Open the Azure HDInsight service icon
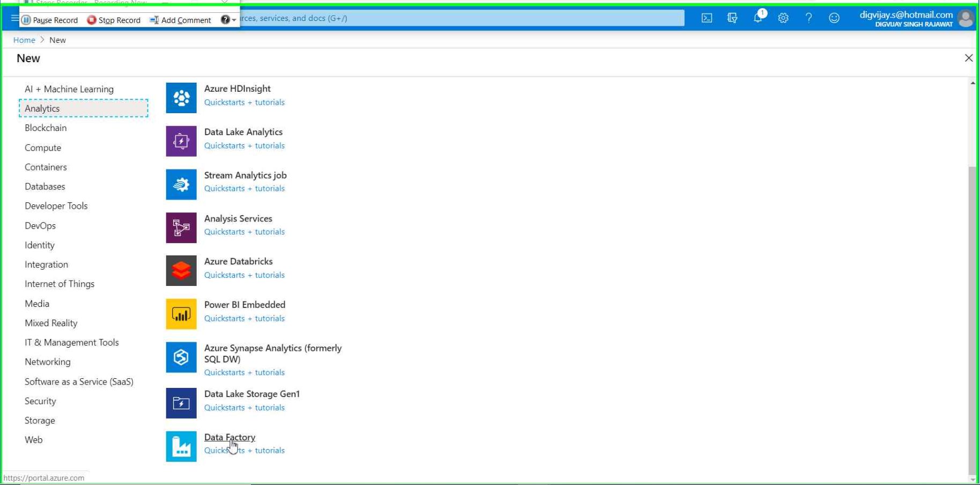This screenshot has width=980, height=485. point(181,98)
